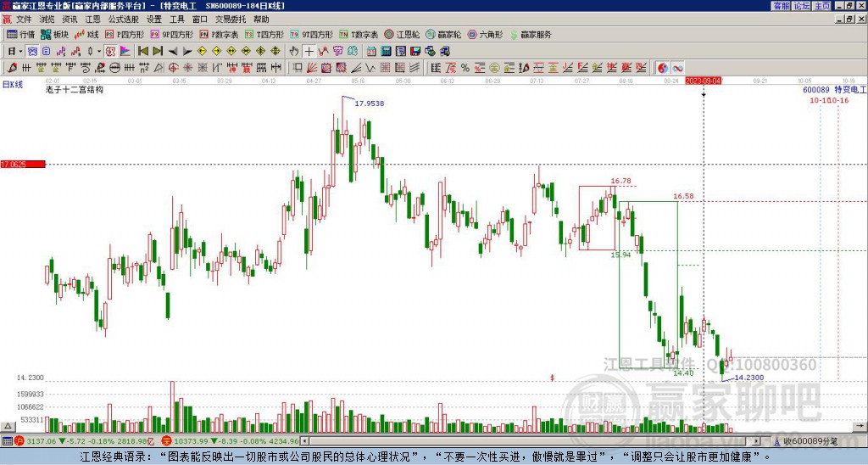Open the 交易委托 menu
This screenshot has height=465, width=868.
tap(231, 20)
